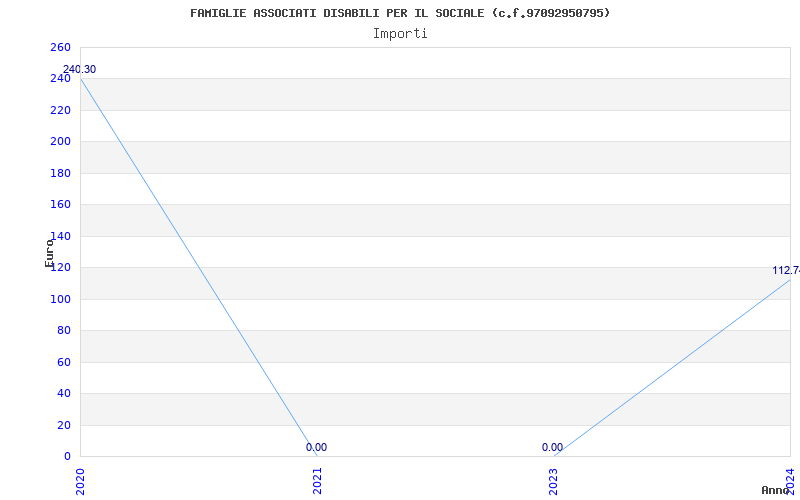Screen dimensions: 800x500
Task: Click the Euro y-axis title
Action: tap(49, 253)
